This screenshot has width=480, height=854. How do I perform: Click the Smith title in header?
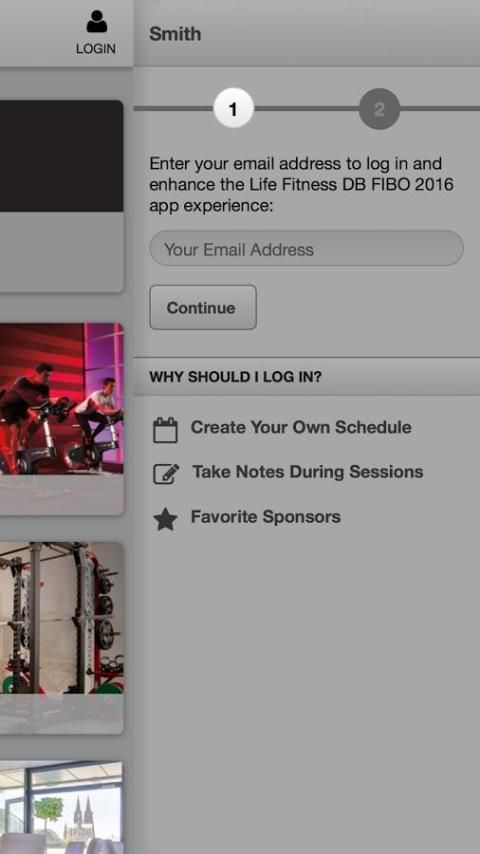(175, 34)
